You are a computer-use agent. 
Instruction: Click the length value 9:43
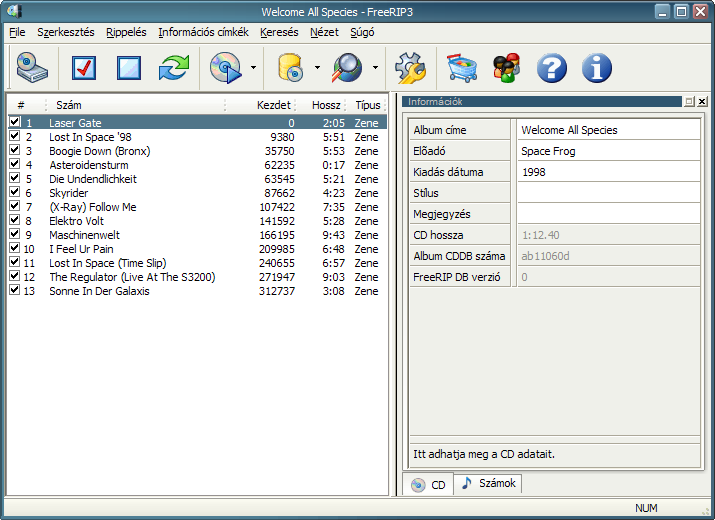pos(333,235)
